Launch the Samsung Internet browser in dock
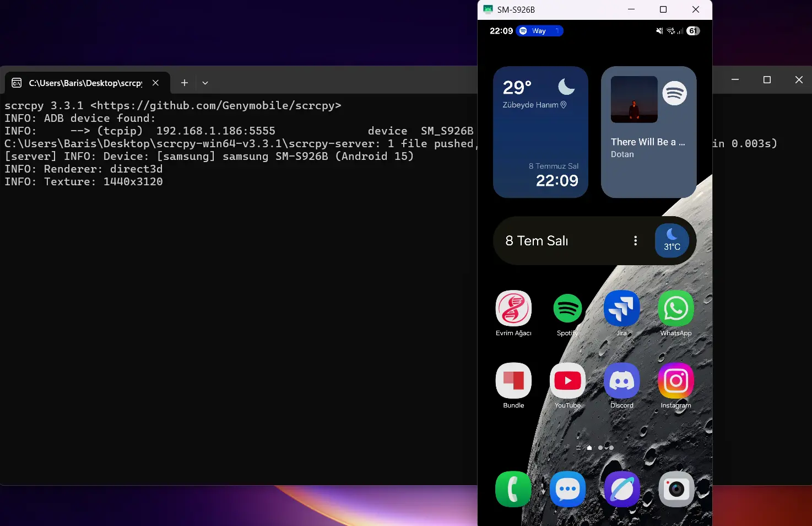This screenshot has height=526, width=812. click(x=622, y=489)
